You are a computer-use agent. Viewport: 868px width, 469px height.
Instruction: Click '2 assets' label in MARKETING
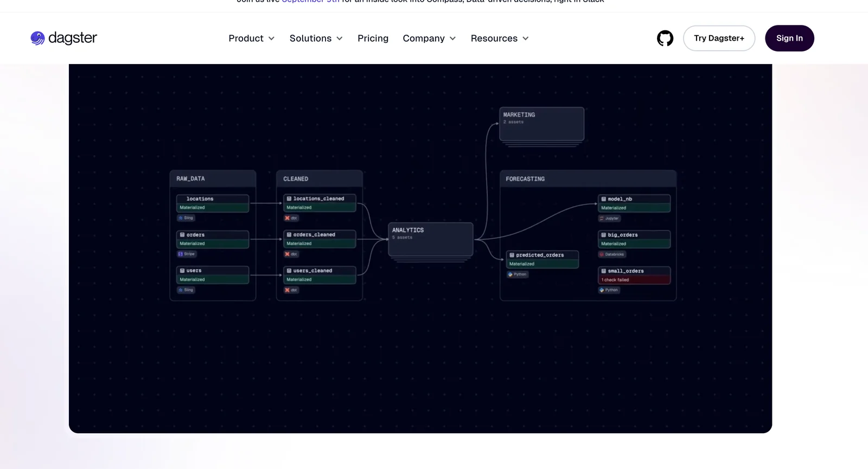coord(514,122)
